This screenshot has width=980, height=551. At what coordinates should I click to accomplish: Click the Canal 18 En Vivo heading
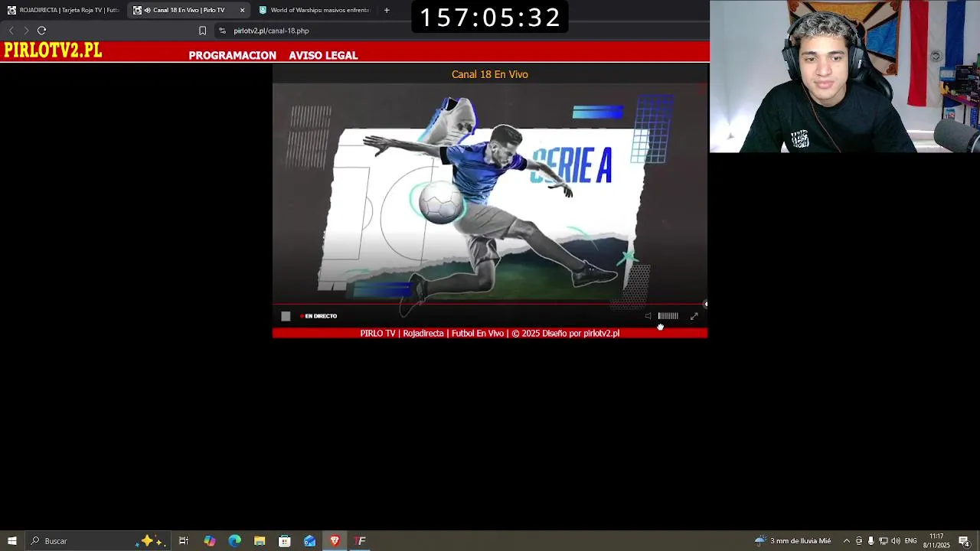tap(490, 74)
